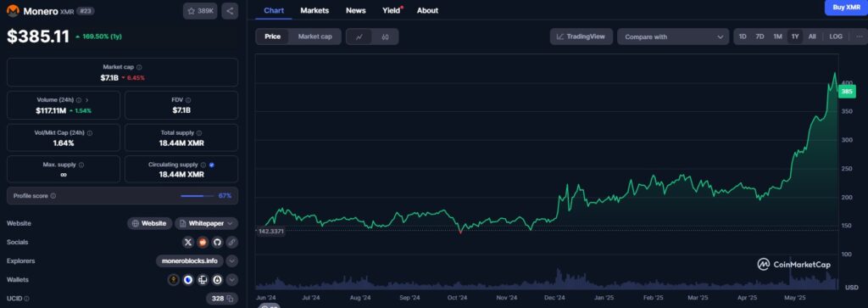Open the share icon button
Screen dimensions: 868x308
point(230,11)
